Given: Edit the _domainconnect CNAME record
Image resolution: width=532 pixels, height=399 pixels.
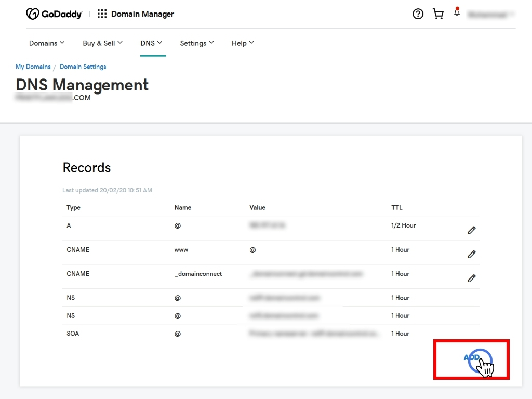Looking at the screenshot, I should [x=471, y=278].
